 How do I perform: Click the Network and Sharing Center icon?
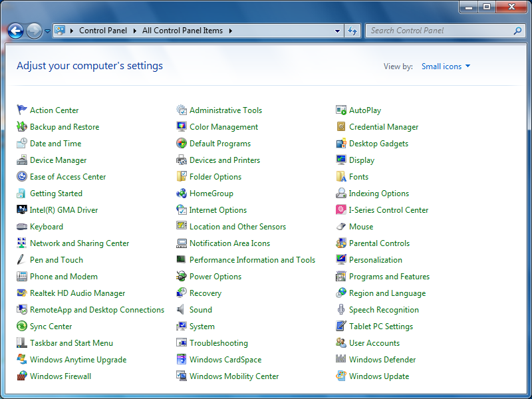click(x=22, y=243)
